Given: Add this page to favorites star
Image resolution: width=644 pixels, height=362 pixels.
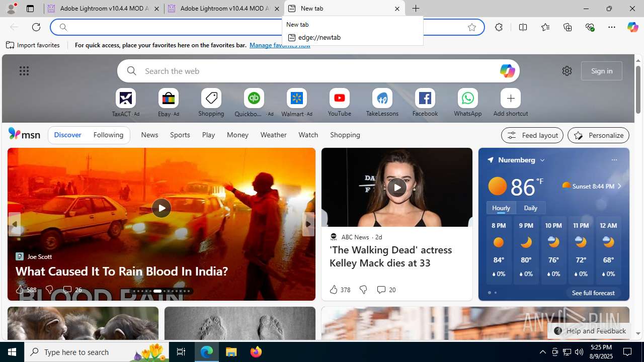Looking at the screenshot, I should click(x=472, y=27).
